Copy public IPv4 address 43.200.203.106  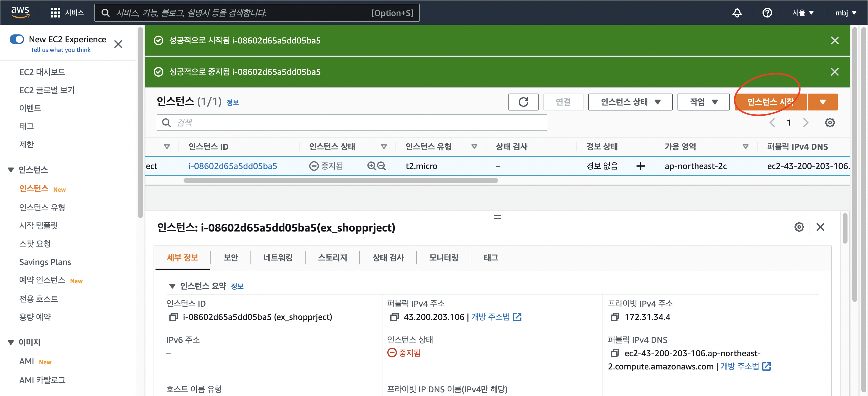pyautogui.click(x=394, y=317)
